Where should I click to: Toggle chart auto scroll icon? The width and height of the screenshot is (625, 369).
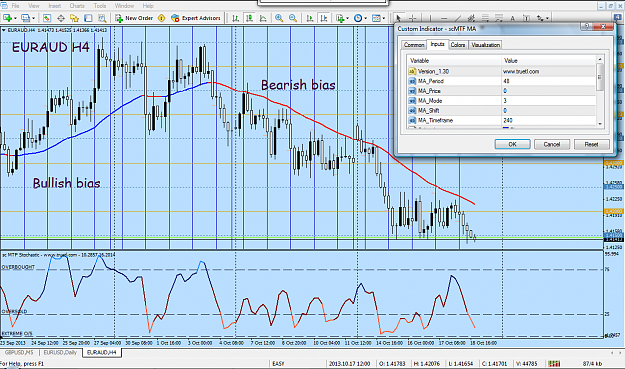click(310, 18)
